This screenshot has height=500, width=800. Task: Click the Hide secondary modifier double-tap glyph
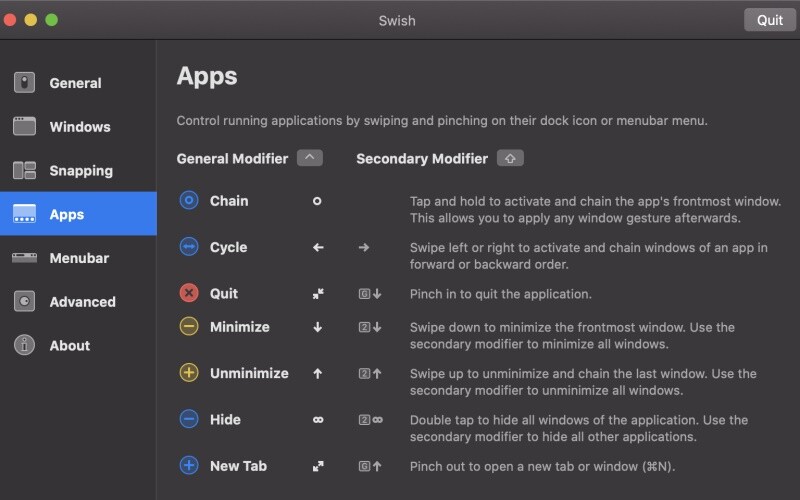pyautogui.click(x=370, y=420)
